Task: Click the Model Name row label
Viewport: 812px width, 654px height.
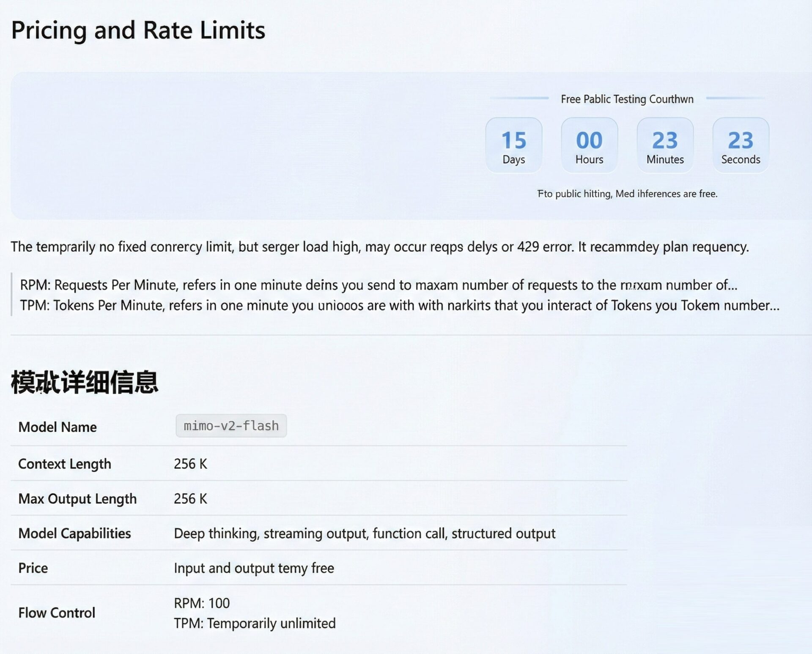Action: 58,427
